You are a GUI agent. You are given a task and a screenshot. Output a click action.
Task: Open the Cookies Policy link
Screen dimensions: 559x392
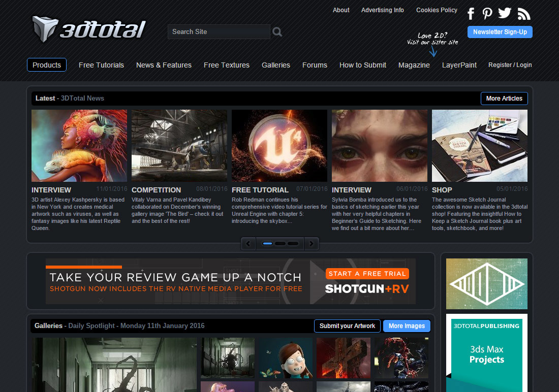pos(437,10)
